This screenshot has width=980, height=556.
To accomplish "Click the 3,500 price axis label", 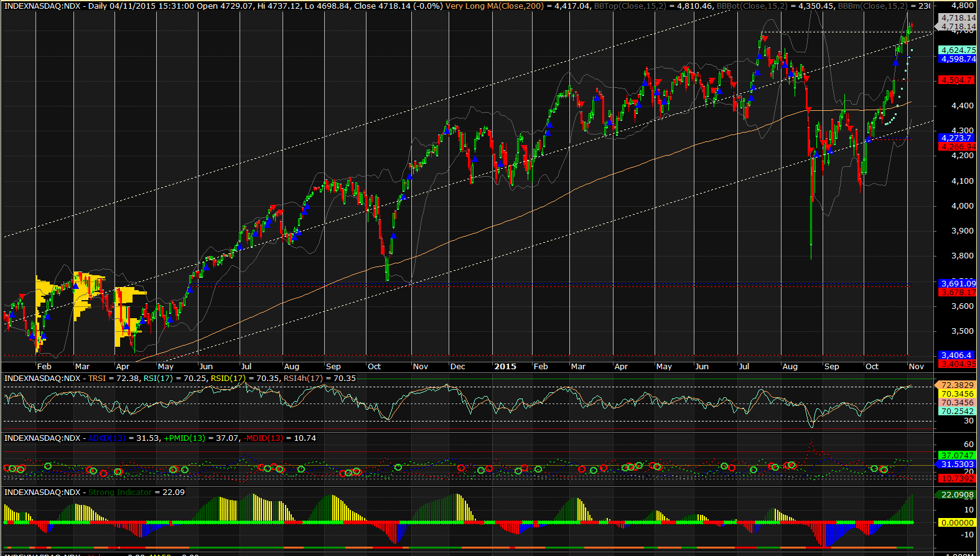I will tap(963, 331).
